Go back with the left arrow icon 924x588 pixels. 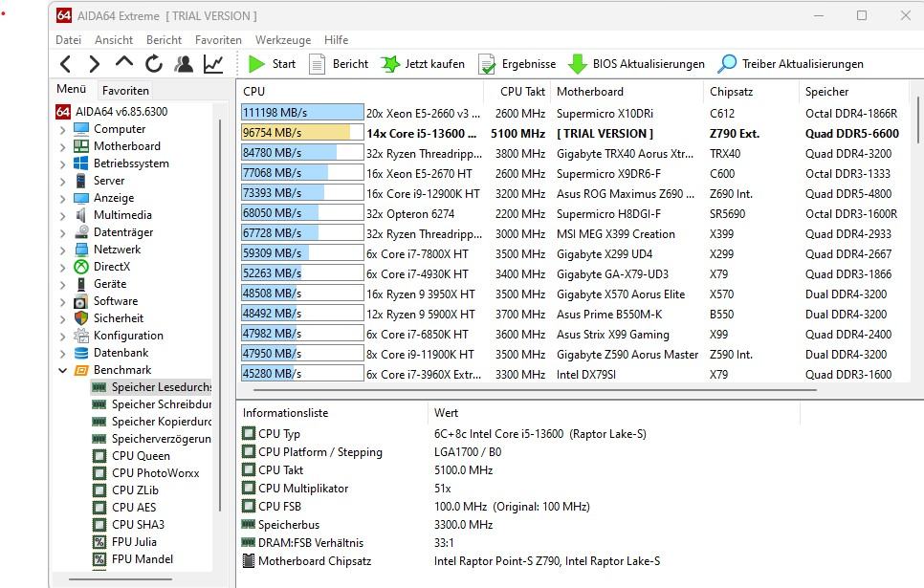pyautogui.click(x=65, y=64)
